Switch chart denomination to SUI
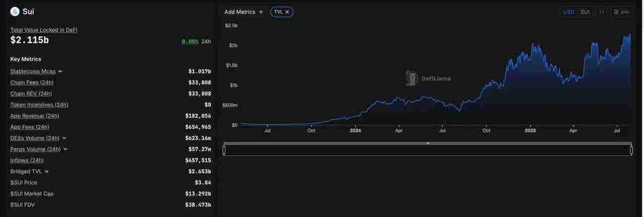 point(585,12)
